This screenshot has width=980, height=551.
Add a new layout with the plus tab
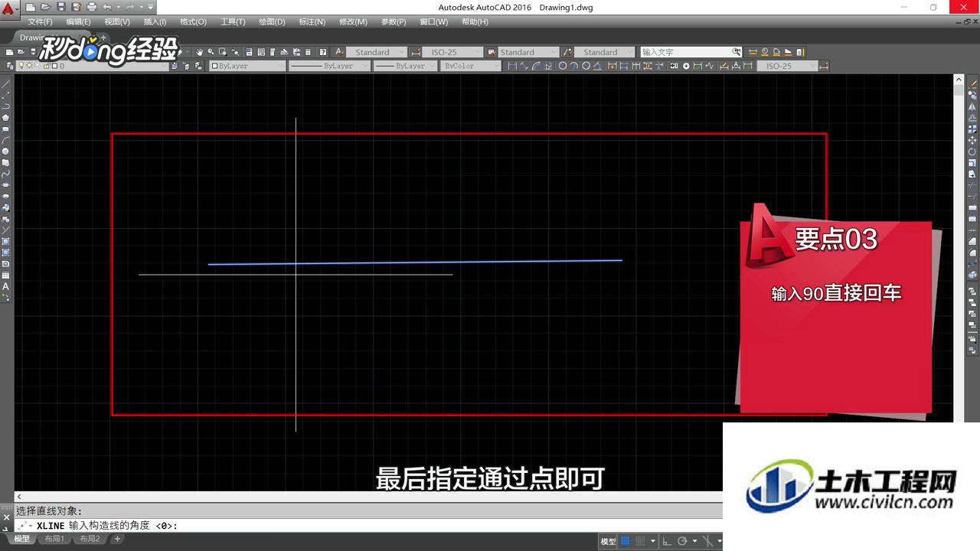[x=117, y=539]
